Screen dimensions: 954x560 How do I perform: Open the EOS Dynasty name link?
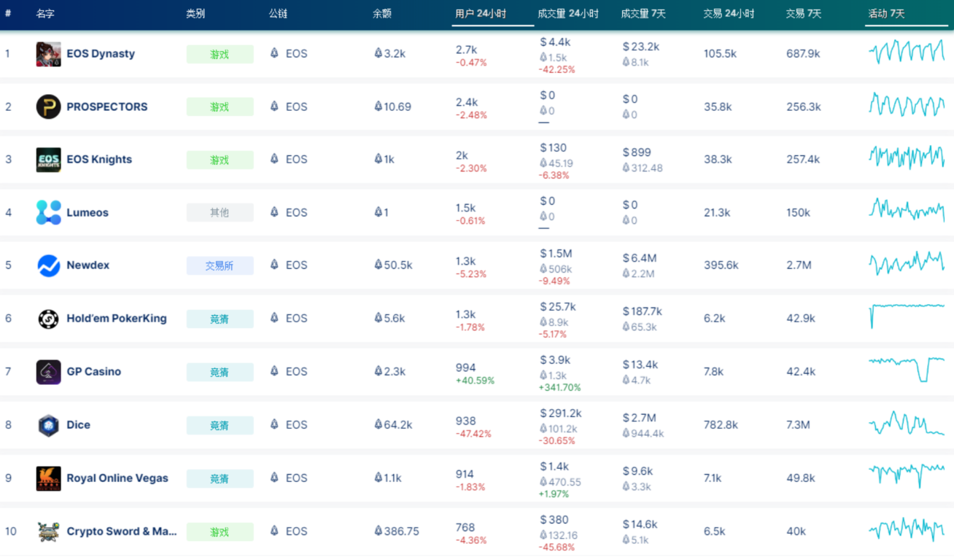coord(101,54)
